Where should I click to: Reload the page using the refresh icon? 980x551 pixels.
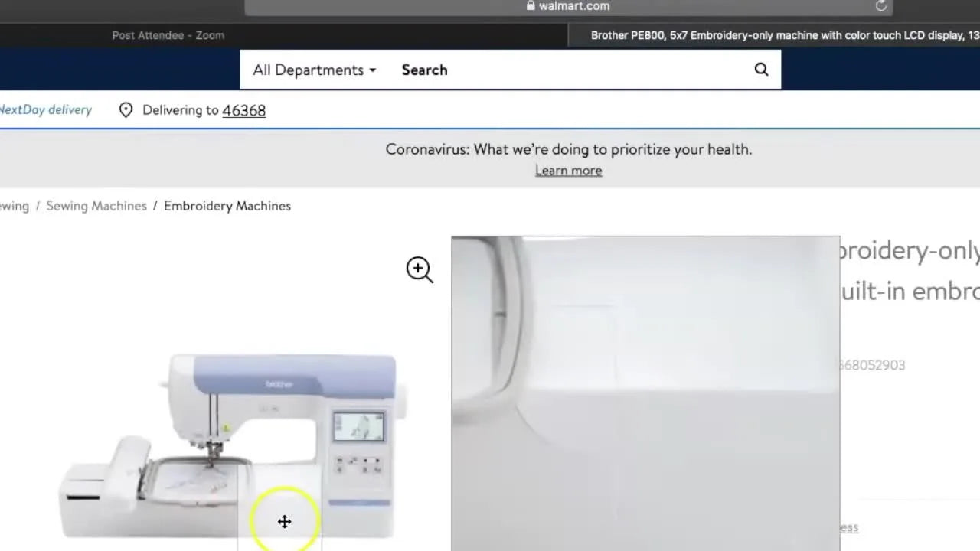(881, 6)
